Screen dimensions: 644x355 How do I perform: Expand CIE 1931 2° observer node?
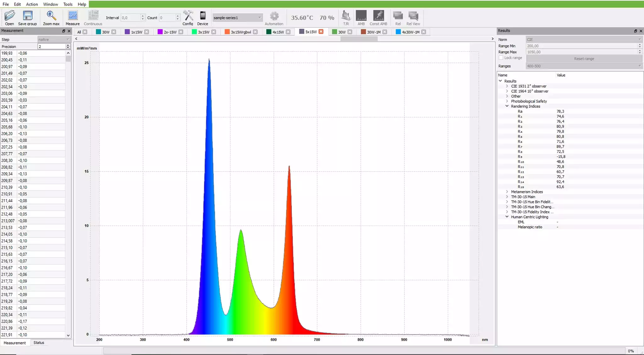pyautogui.click(x=507, y=86)
